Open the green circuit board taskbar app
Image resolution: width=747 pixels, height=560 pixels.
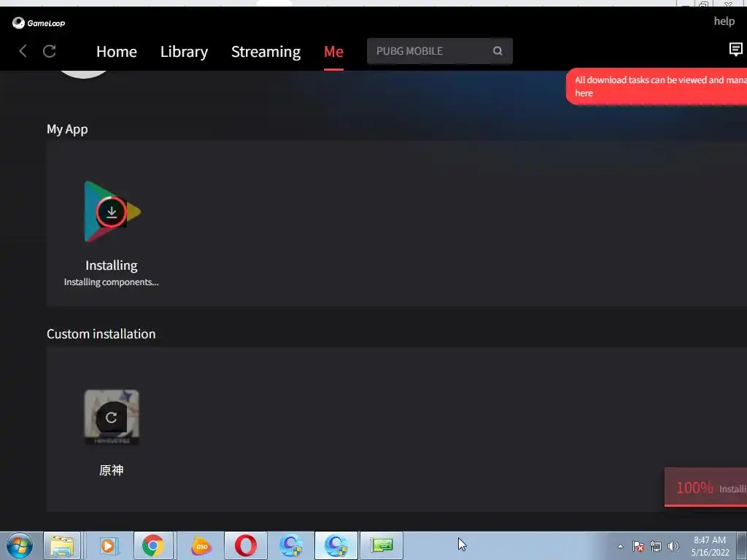(x=382, y=545)
